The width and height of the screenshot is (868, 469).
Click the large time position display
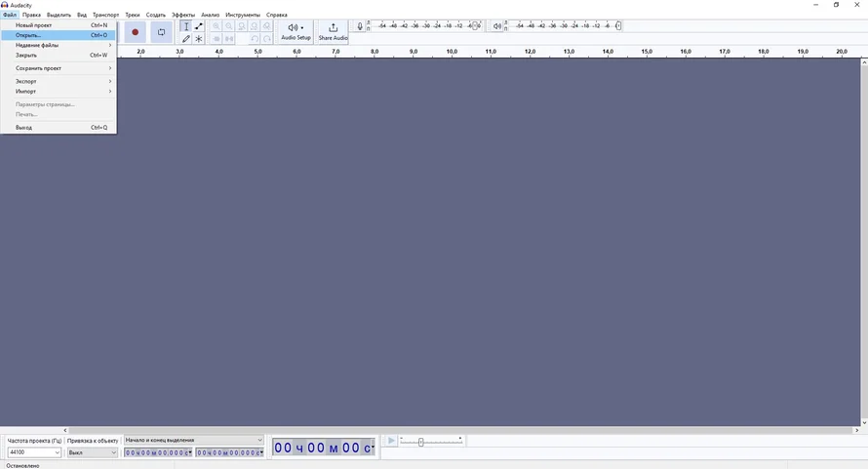click(x=323, y=448)
